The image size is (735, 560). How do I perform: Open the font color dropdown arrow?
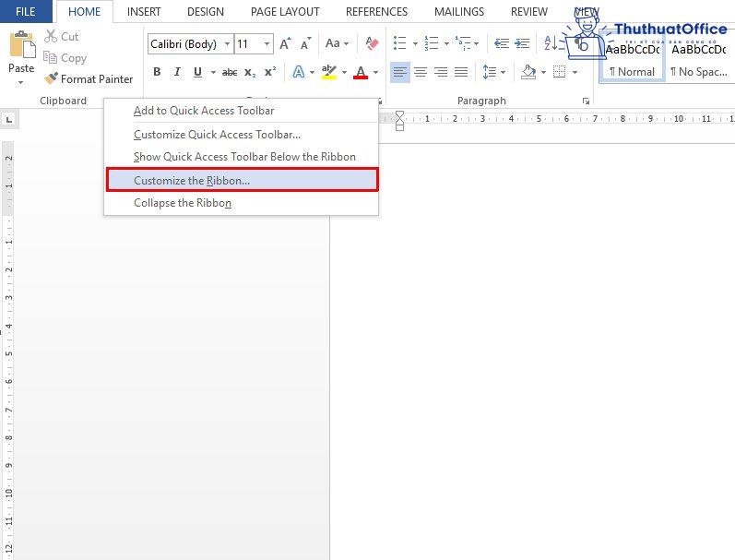tap(375, 72)
